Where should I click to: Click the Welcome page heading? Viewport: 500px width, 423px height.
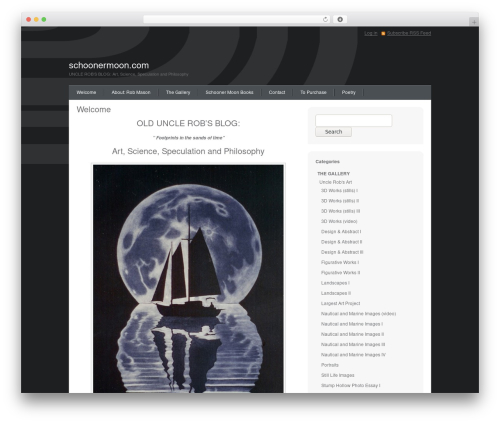click(94, 110)
